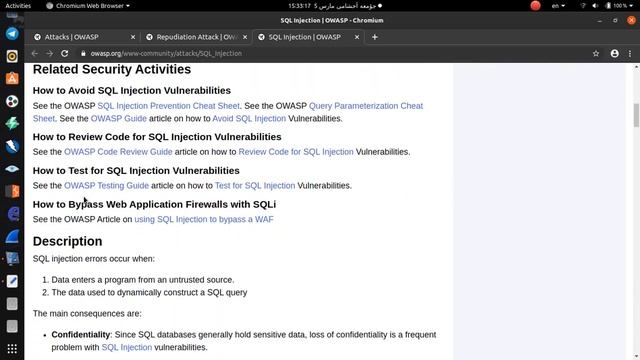Click the blue eye-shaped icon in the dock

click(x=12, y=169)
